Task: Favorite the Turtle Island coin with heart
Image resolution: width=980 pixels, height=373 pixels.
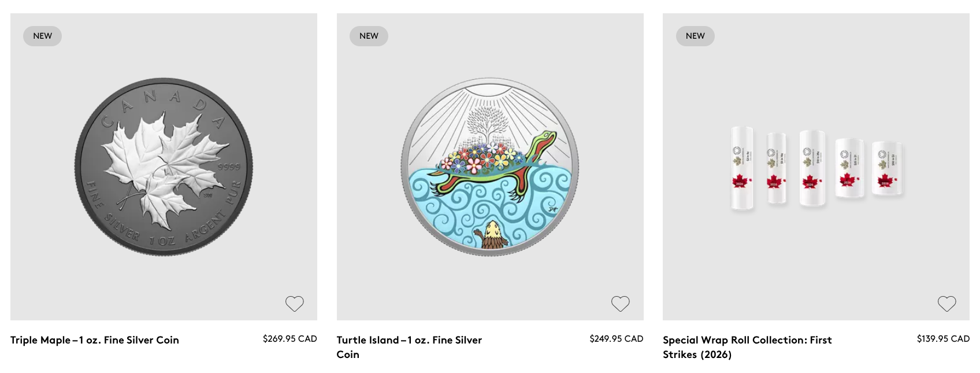Action: coord(621,304)
